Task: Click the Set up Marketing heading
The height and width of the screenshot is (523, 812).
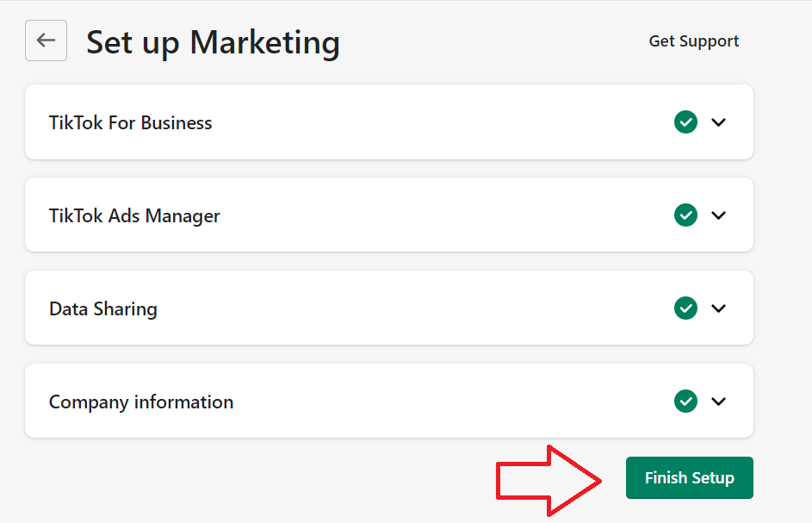Action: (213, 43)
